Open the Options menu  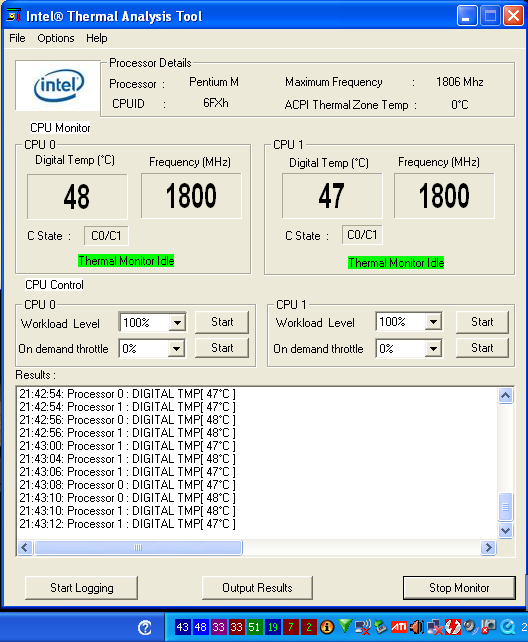56,38
